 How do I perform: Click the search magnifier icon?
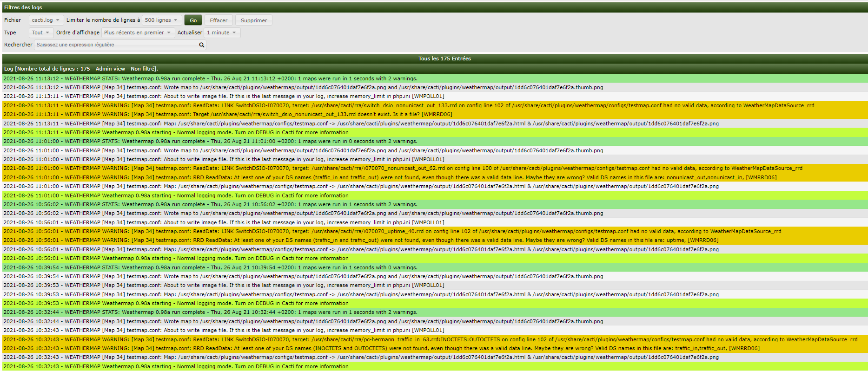coord(202,45)
